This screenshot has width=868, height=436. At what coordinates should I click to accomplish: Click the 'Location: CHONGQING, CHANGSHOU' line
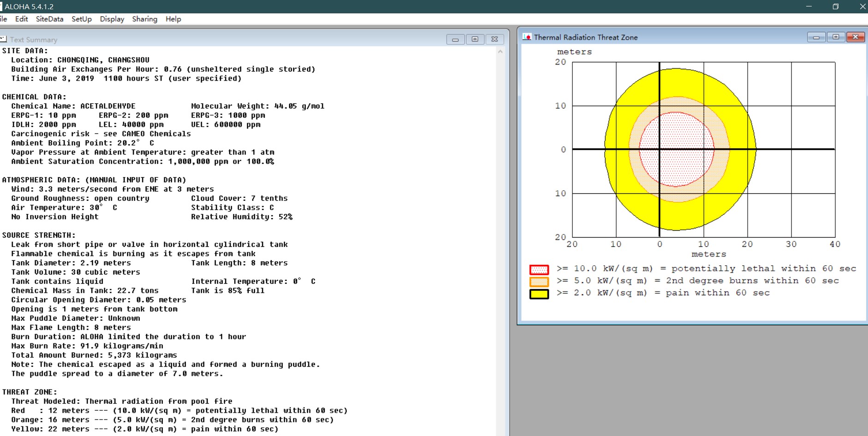pos(80,60)
